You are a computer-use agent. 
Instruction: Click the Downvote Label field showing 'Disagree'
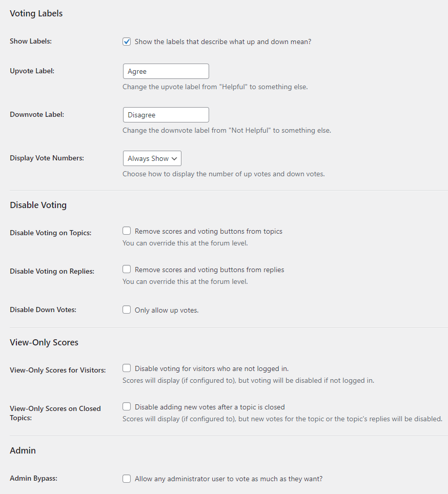[166, 115]
